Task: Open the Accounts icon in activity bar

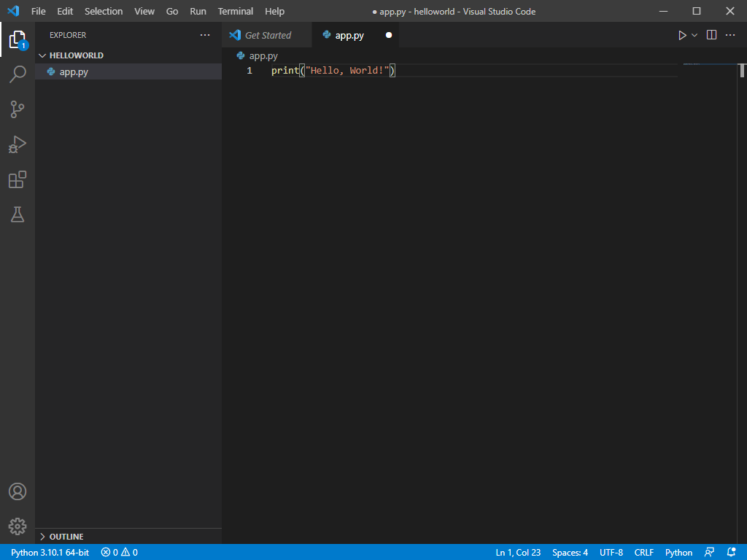Action: pyautogui.click(x=18, y=491)
